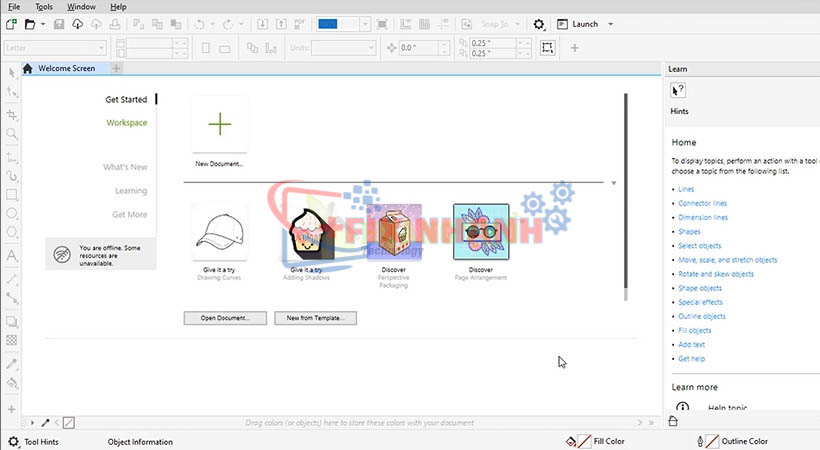The height and width of the screenshot is (450, 820).
Task: Open the Get help link
Action: 691,358
